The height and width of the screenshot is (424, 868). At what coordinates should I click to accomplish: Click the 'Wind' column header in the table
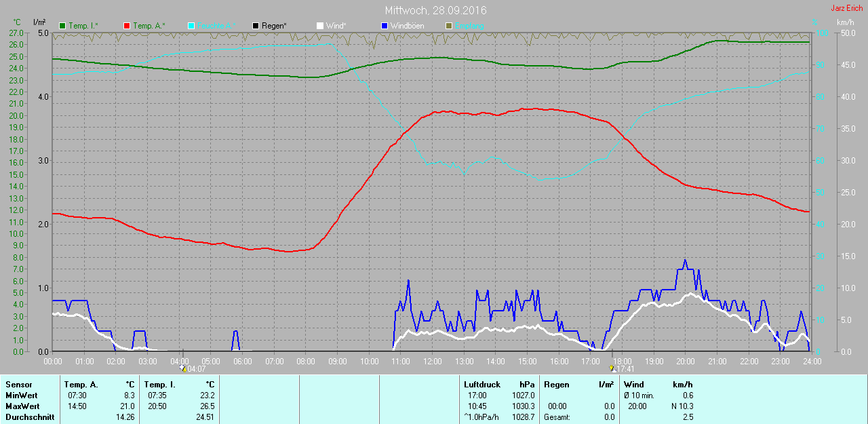[x=634, y=385]
